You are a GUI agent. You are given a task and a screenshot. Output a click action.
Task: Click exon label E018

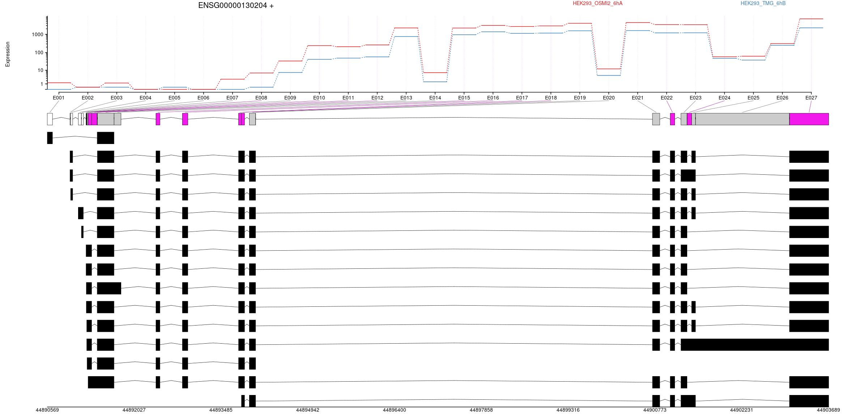(551, 98)
